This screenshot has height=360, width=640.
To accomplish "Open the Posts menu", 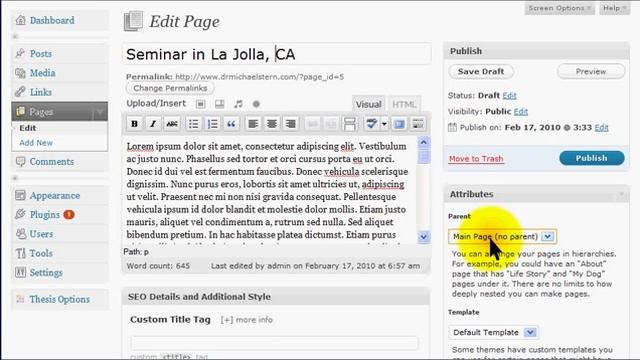I will coord(40,53).
